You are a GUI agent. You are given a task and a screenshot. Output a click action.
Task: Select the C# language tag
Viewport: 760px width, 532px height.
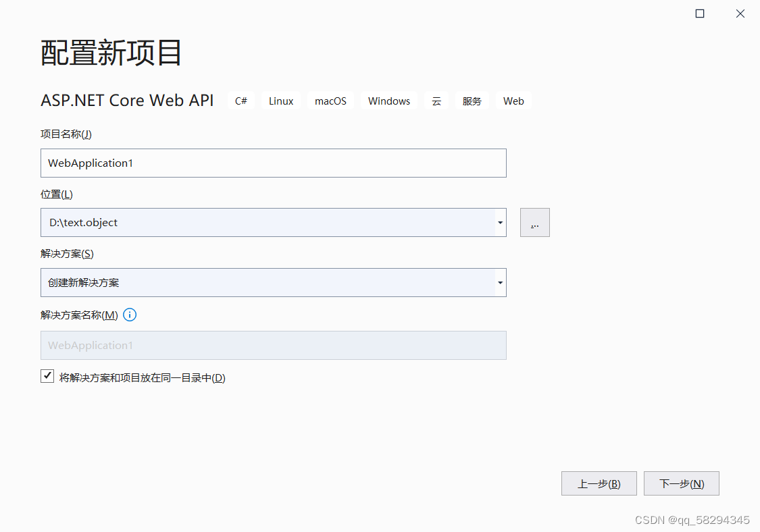pos(241,100)
